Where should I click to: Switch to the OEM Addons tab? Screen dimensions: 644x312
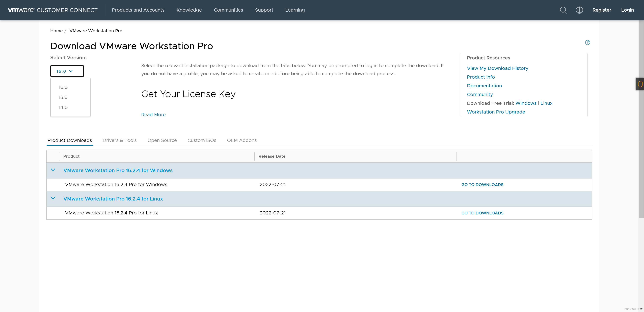242,140
